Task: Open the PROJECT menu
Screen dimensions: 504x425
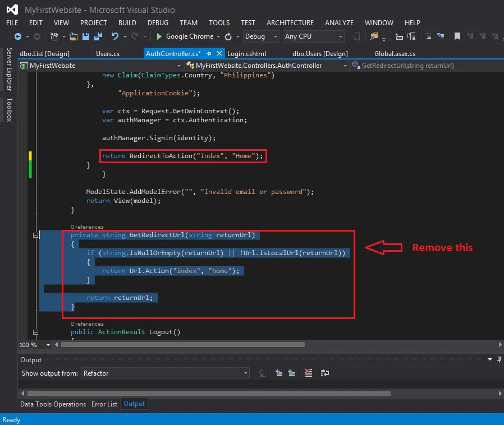Action: coord(94,23)
